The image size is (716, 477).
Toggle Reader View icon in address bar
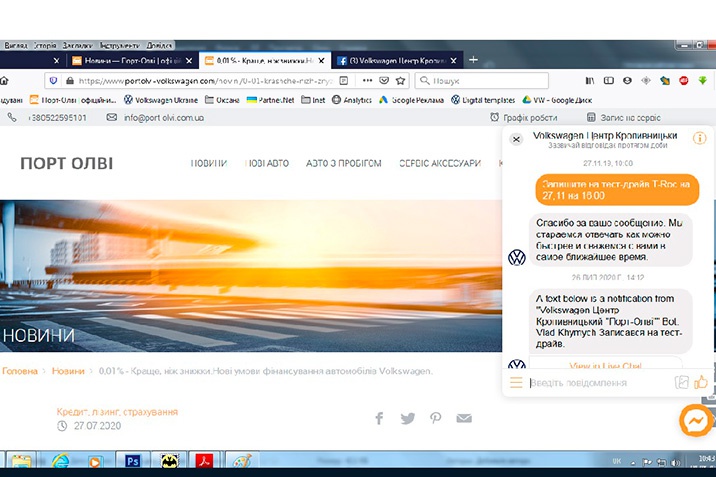pos(344,81)
